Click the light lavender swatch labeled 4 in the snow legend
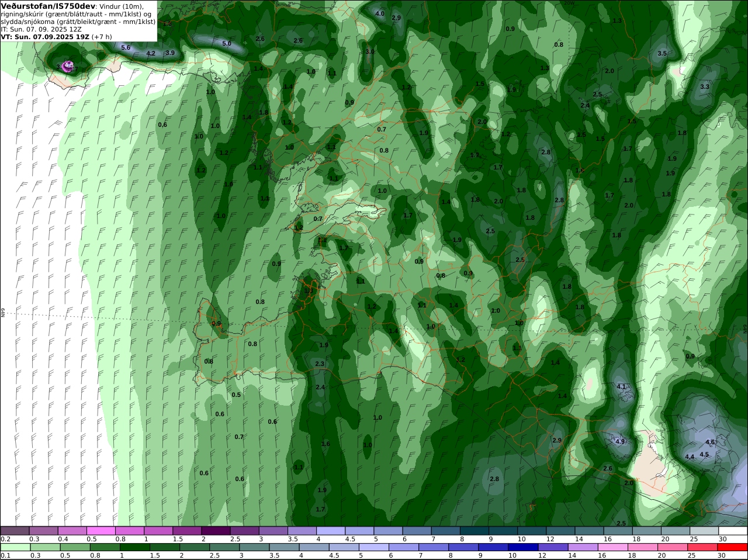Image resolution: width=748 pixels, height=560 pixels. (x=331, y=531)
